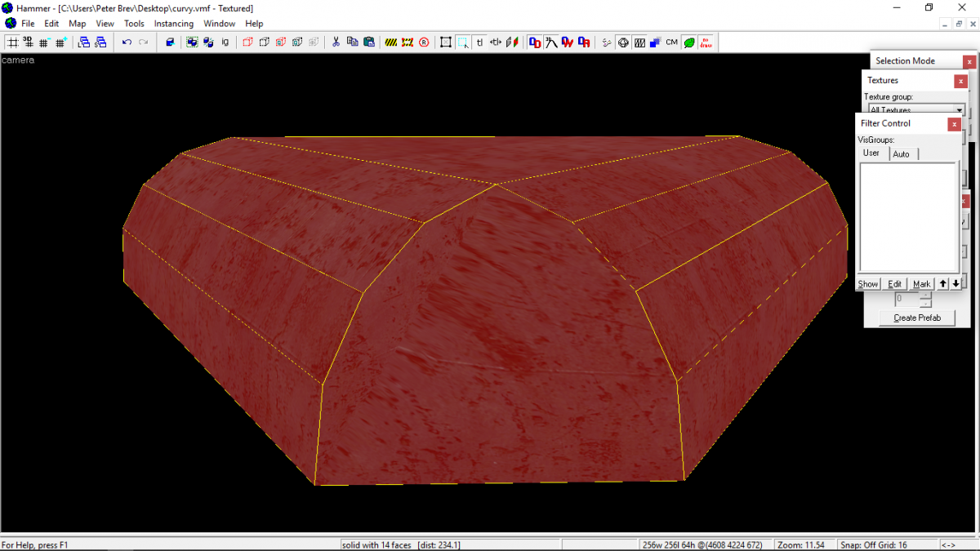Enable Ignore Groups mode (ig icon)
The image size is (980, 551).
tap(225, 42)
